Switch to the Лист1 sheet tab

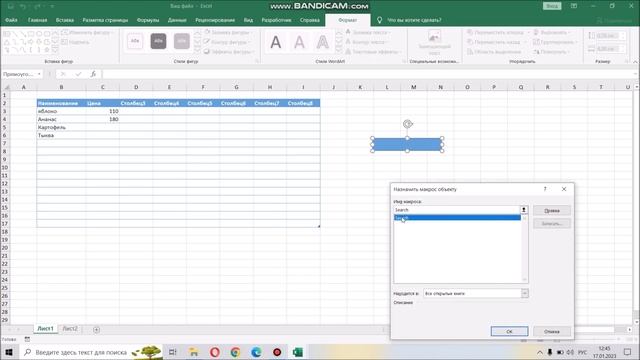coord(45,329)
